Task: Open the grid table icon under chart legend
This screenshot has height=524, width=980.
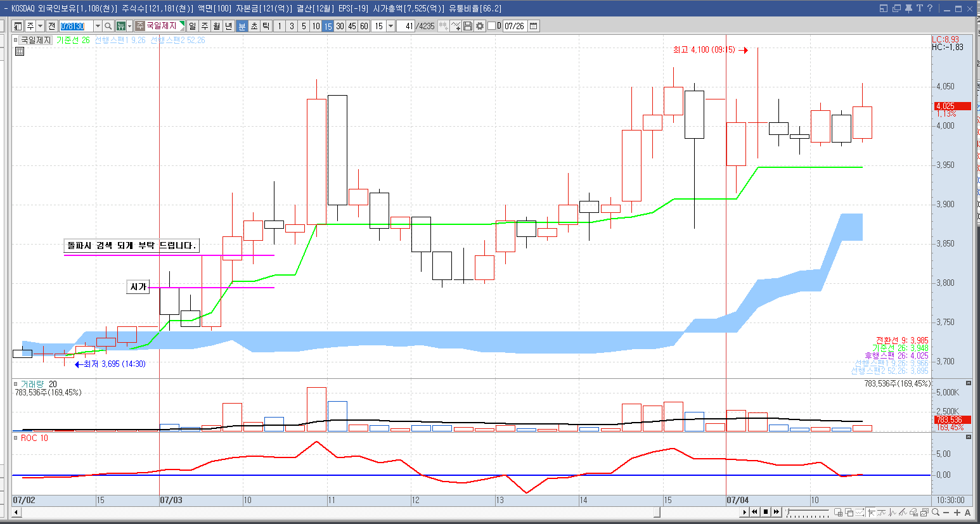Action: tap(20, 51)
